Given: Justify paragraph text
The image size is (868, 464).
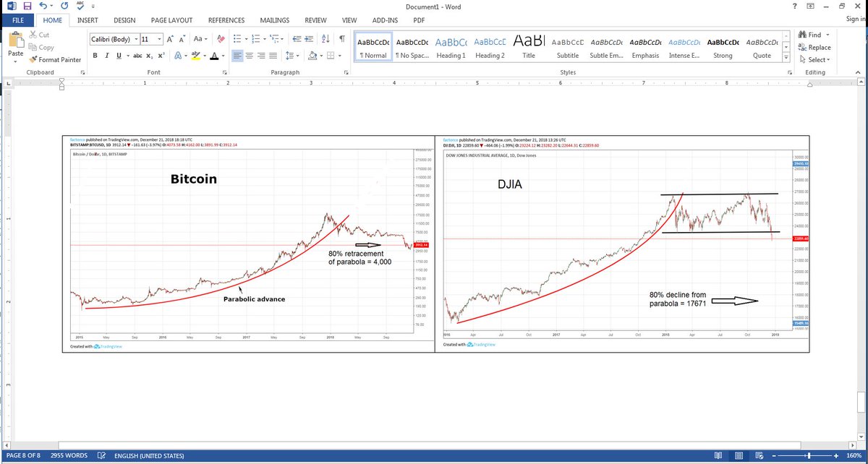Looking at the screenshot, I should [273, 56].
